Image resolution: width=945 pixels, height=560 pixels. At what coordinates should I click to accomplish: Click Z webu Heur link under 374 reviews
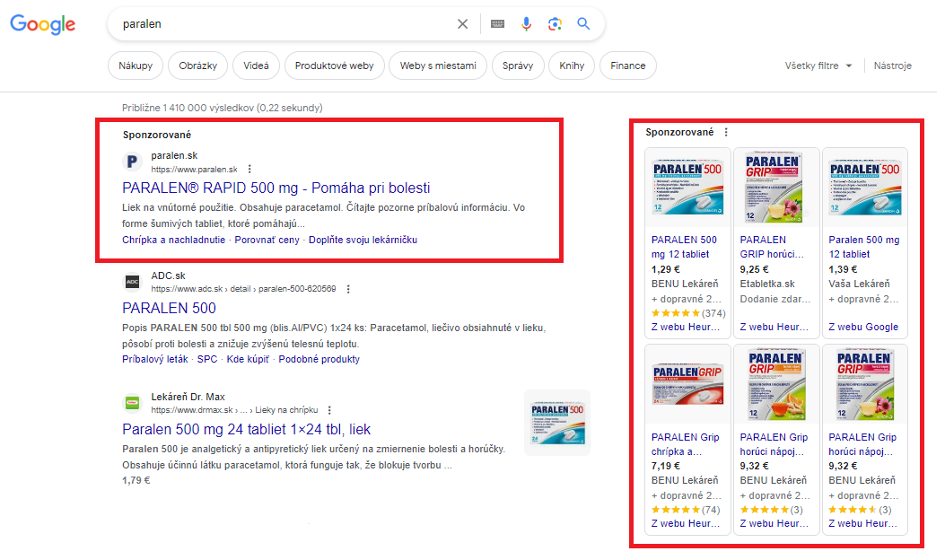pos(686,328)
